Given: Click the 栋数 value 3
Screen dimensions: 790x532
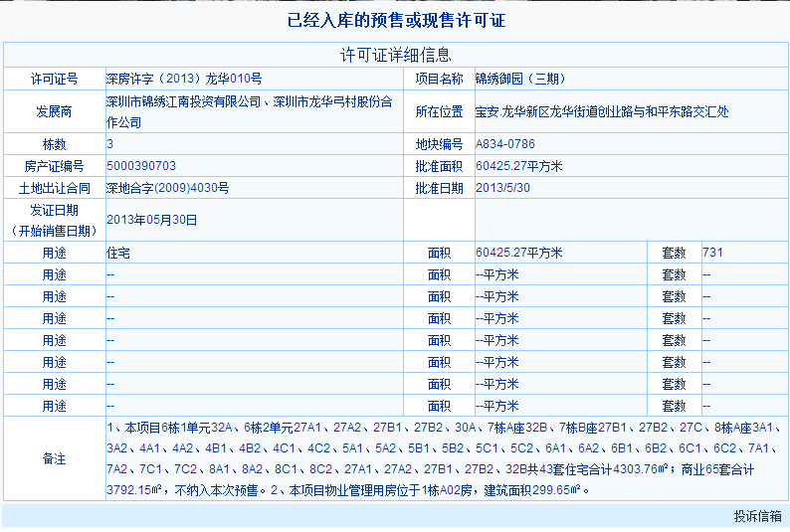Looking at the screenshot, I should (x=109, y=144).
